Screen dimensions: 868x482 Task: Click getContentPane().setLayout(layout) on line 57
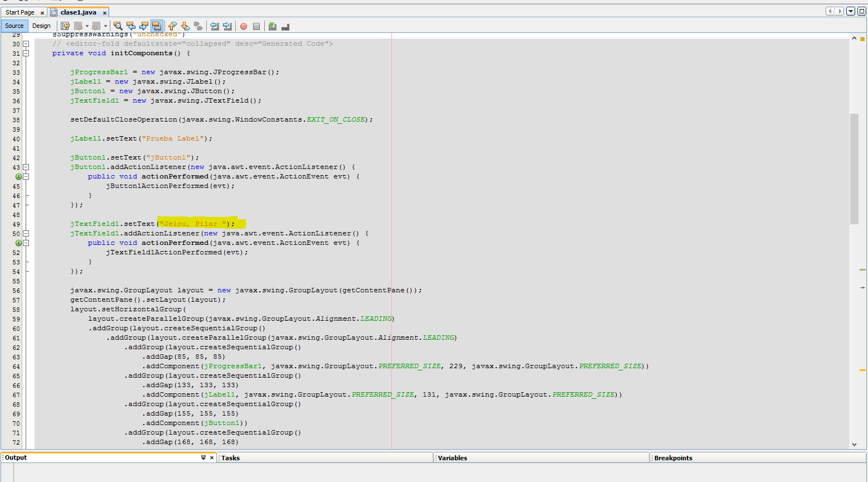click(147, 300)
